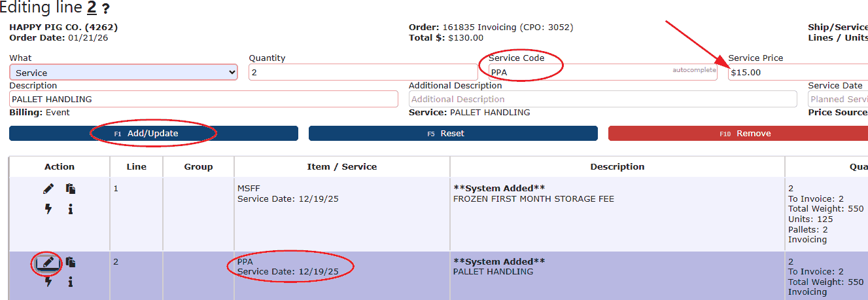Click the edit pencil for line 1
Screen dimensions: 868x300
point(48,189)
